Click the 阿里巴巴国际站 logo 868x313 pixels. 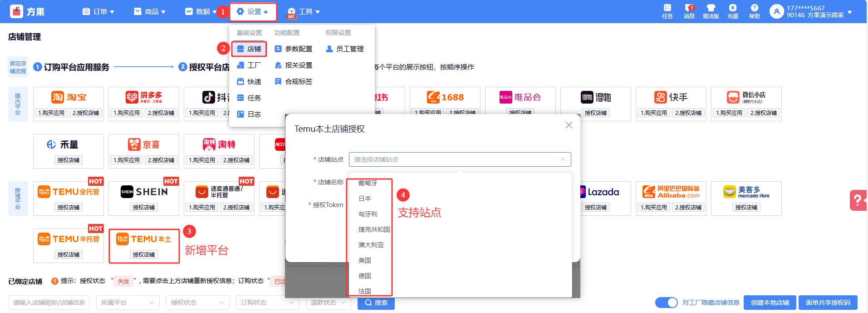pyautogui.click(x=671, y=192)
